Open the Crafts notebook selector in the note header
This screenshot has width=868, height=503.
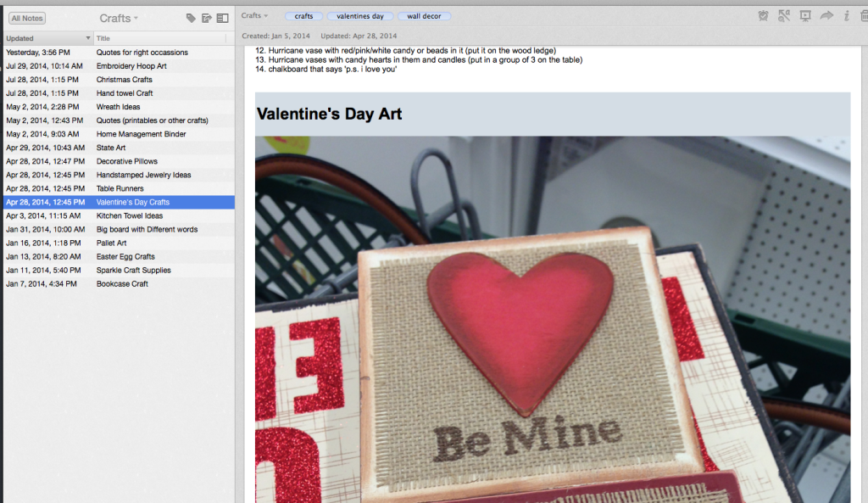pos(254,16)
